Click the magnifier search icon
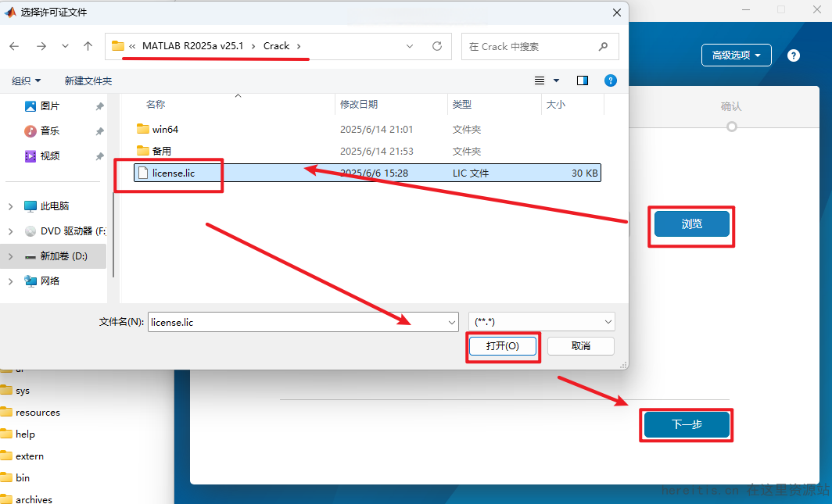The height and width of the screenshot is (504, 832). point(604,47)
